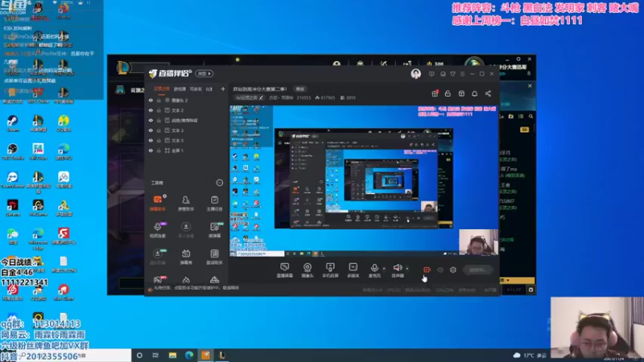
Task: Mute the 麦克风 microphone
Action: 374,270
